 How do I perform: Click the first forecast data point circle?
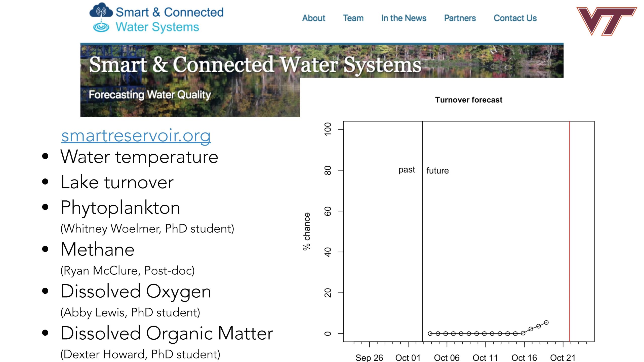[430, 334]
